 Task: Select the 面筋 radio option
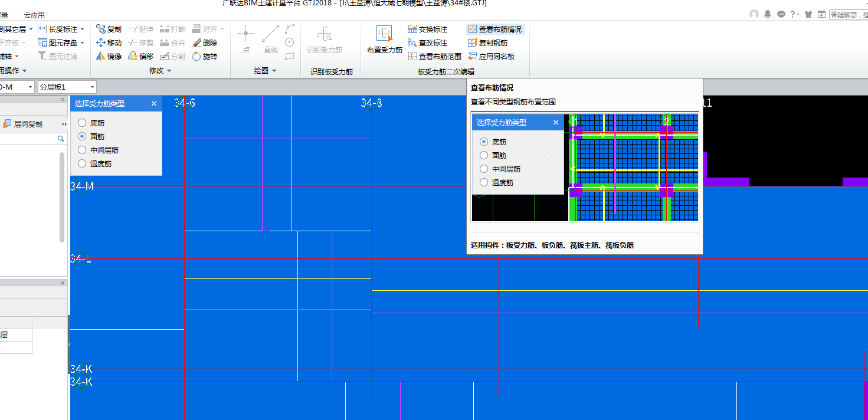click(x=82, y=137)
